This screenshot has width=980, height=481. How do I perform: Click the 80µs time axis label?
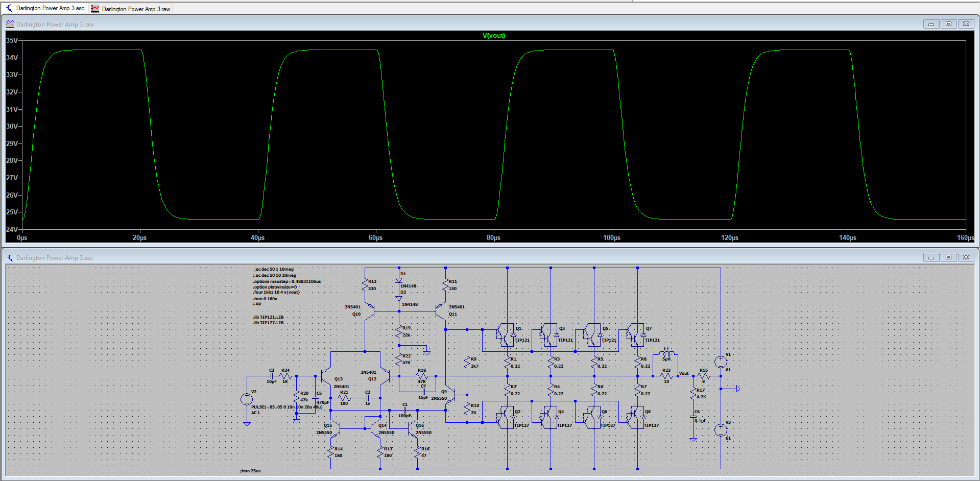pos(493,237)
